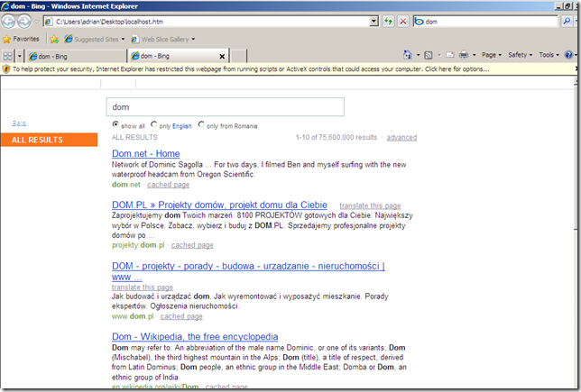Open the Tools menu

click(549, 55)
